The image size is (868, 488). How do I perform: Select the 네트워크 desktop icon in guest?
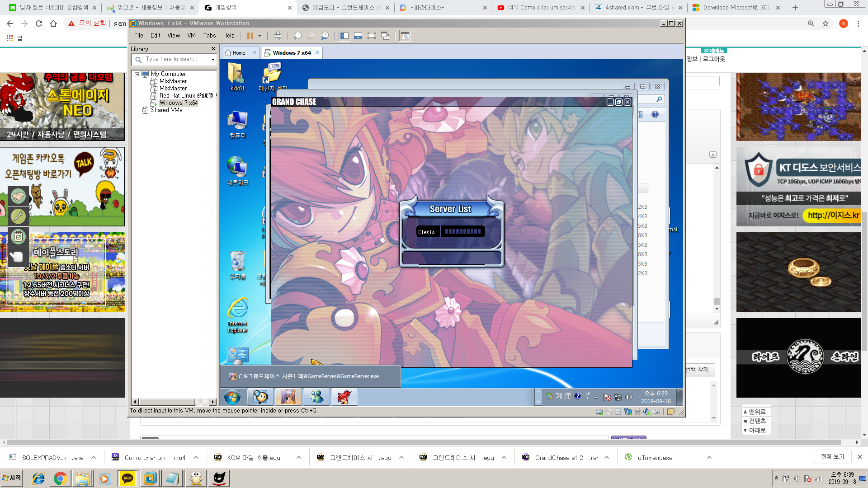point(237,171)
